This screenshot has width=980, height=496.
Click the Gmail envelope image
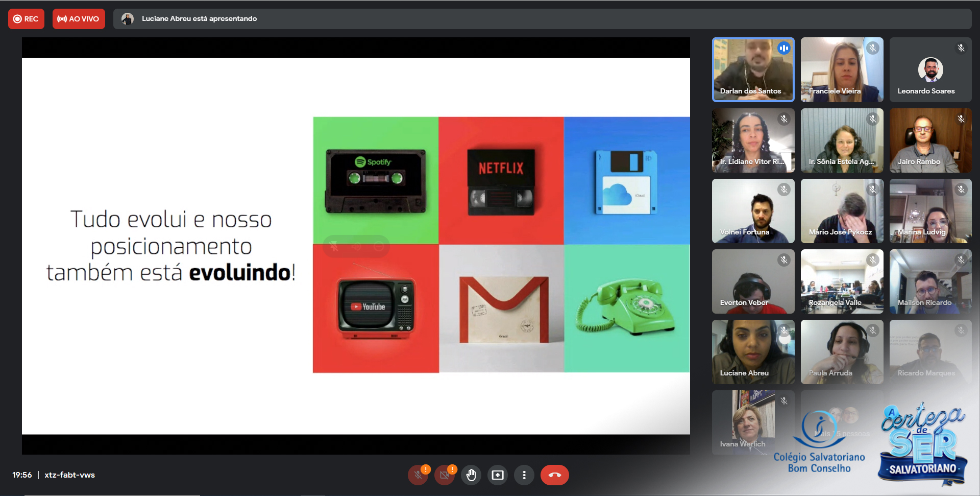pos(502,309)
